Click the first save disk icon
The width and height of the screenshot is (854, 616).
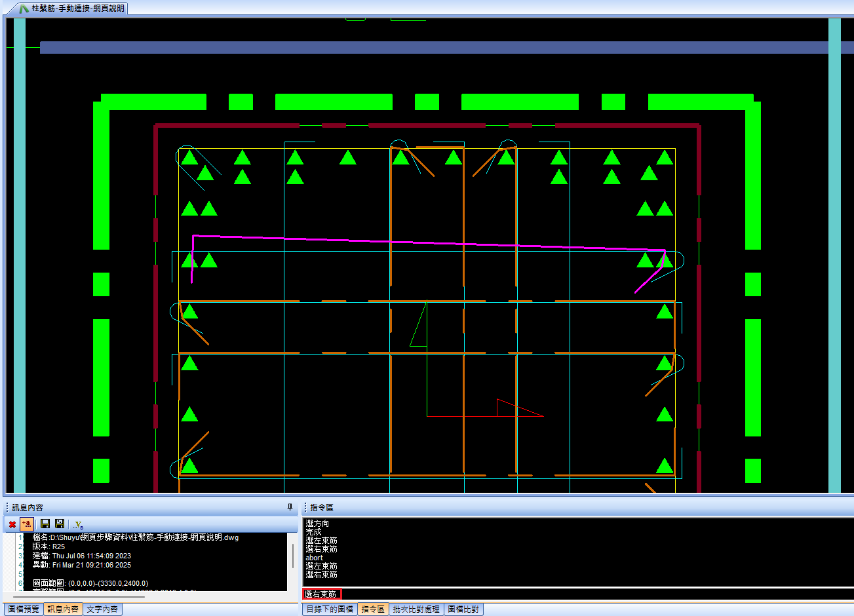pyautogui.click(x=45, y=524)
